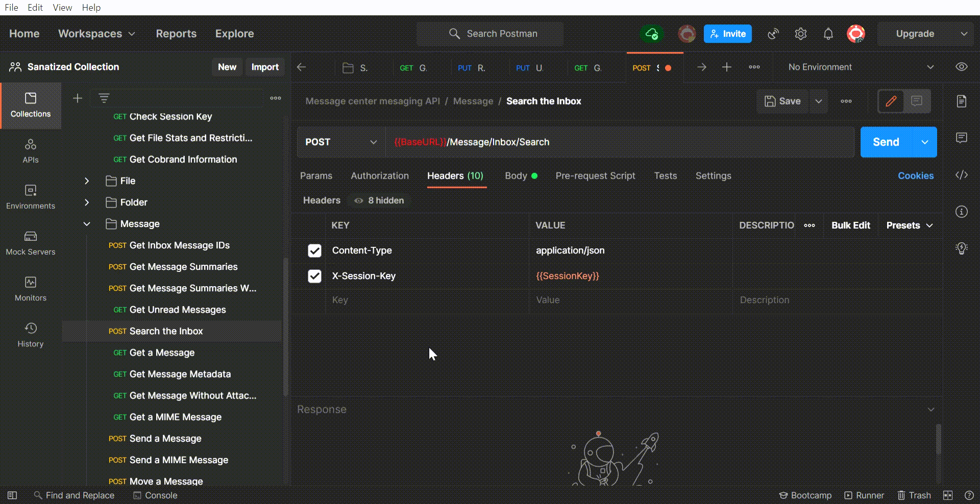The image size is (980, 504).
Task: Uncheck the X-Session-Key header checkbox
Action: [314, 276]
